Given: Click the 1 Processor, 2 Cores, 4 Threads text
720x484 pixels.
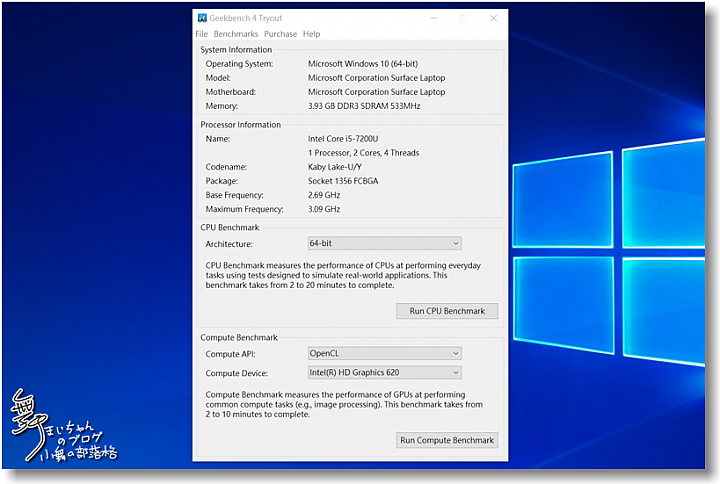Looking at the screenshot, I should pos(364,153).
